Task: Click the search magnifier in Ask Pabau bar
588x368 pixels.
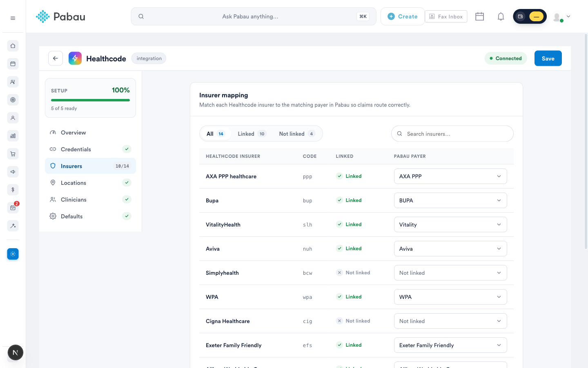Action: tap(141, 16)
